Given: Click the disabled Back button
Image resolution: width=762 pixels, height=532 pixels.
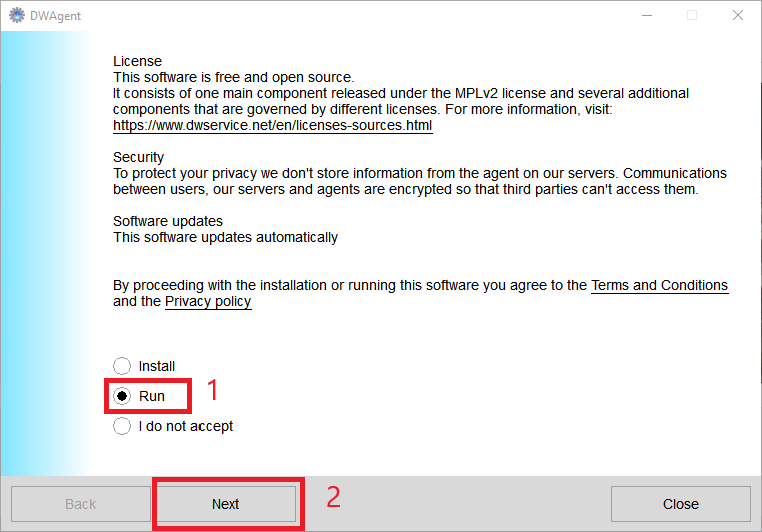Looking at the screenshot, I should coord(80,504).
